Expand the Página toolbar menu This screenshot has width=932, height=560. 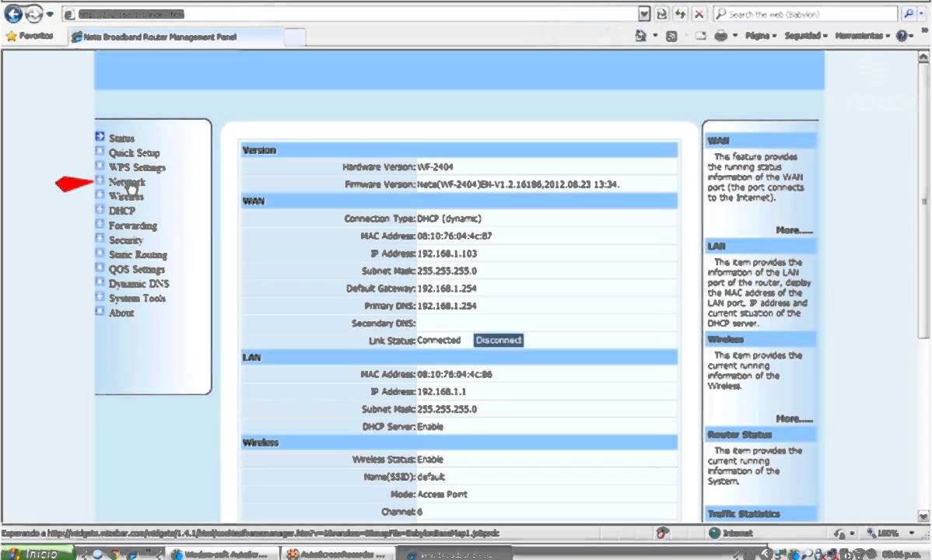pyautogui.click(x=761, y=36)
